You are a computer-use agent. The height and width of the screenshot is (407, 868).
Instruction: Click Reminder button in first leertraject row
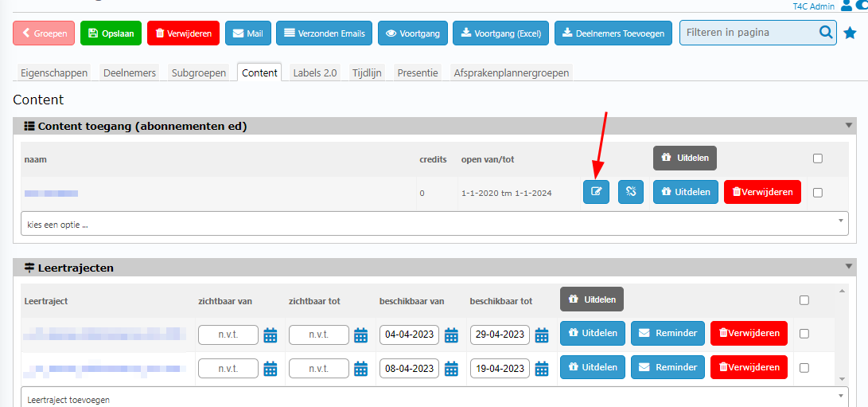pyautogui.click(x=668, y=334)
